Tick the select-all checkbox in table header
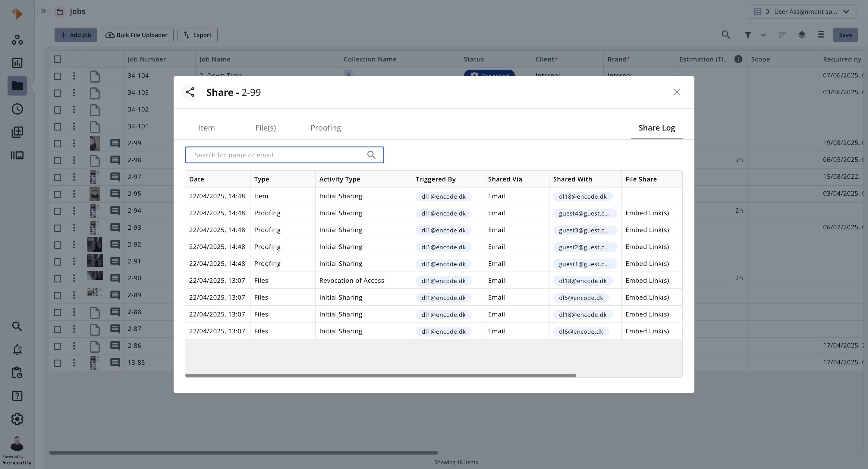868x469 pixels. click(x=58, y=59)
